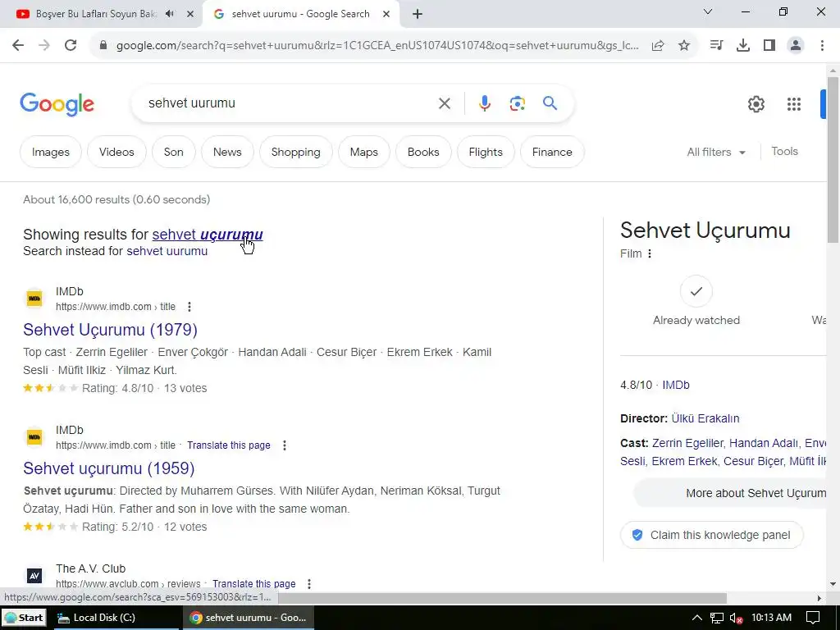Translate the A.V. Club page

(x=254, y=584)
